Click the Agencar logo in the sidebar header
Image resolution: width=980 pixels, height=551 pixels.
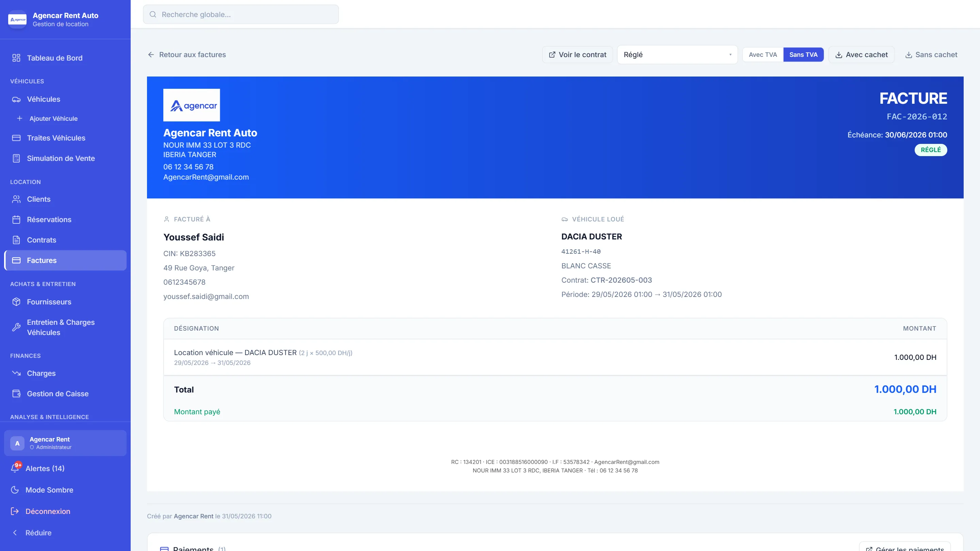[17, 19]
